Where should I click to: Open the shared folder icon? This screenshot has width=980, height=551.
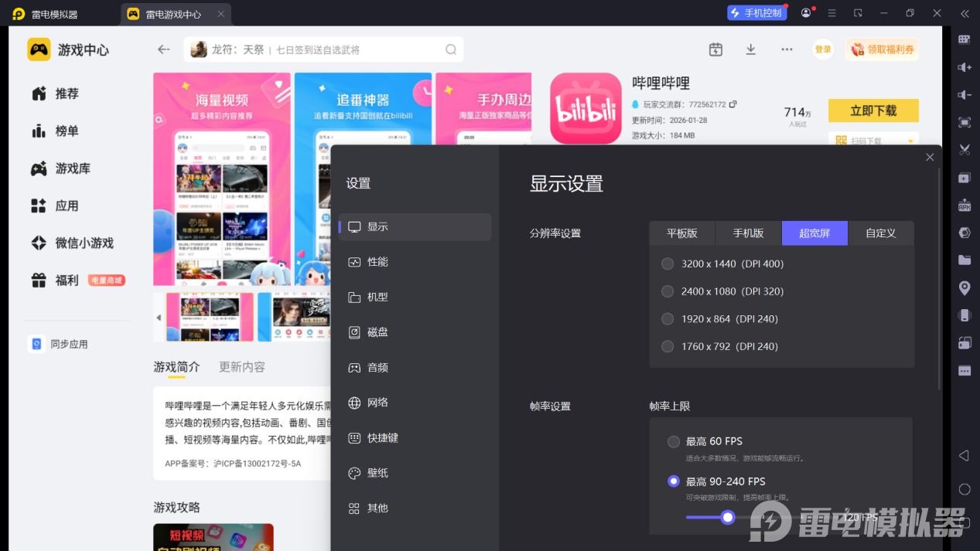tap(965, 260)
